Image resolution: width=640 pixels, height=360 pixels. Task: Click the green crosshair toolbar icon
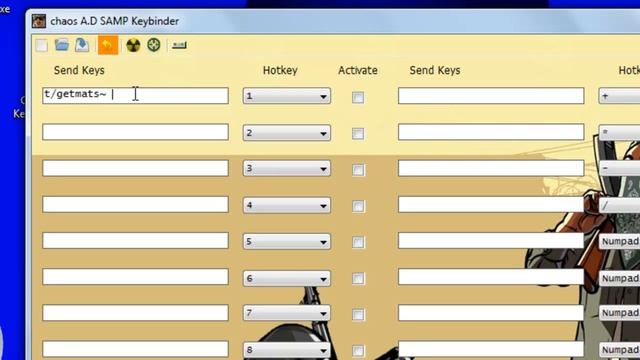tap(154, 45)
